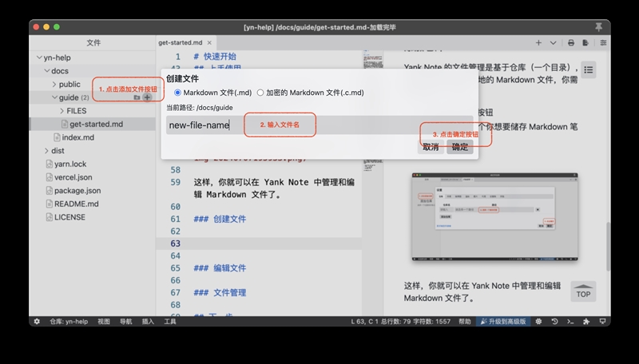Click the package.json file icon
639x364 pixels.
point(50,191)
